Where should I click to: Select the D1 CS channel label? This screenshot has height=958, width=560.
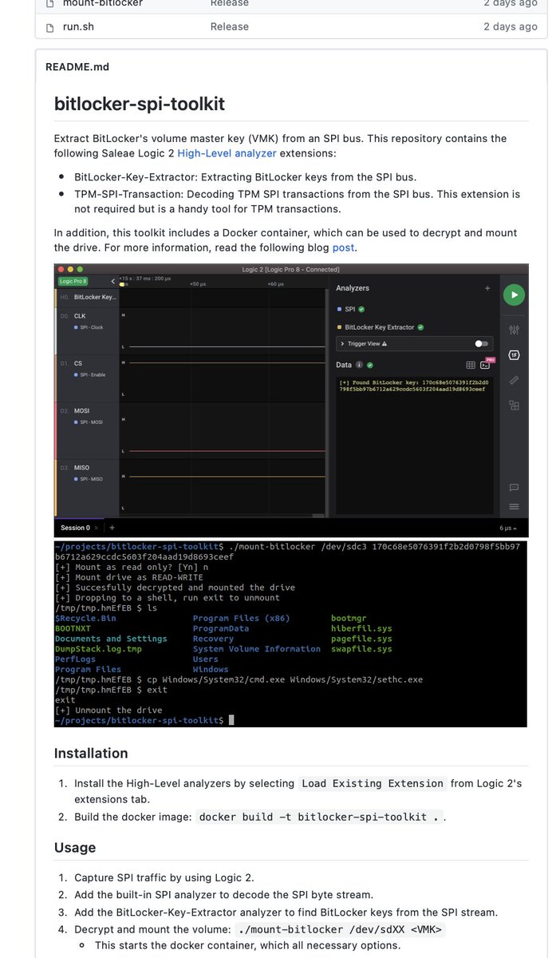[x=78, y=363]
